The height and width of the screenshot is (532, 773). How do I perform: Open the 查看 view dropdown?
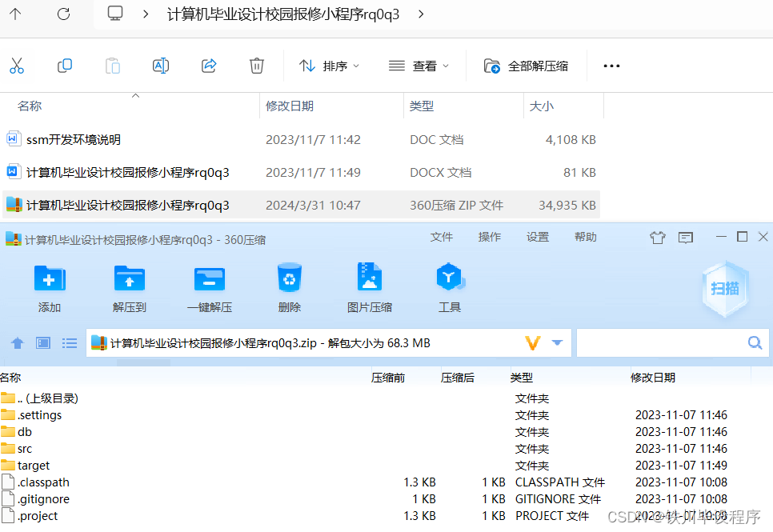coord(430,66)
